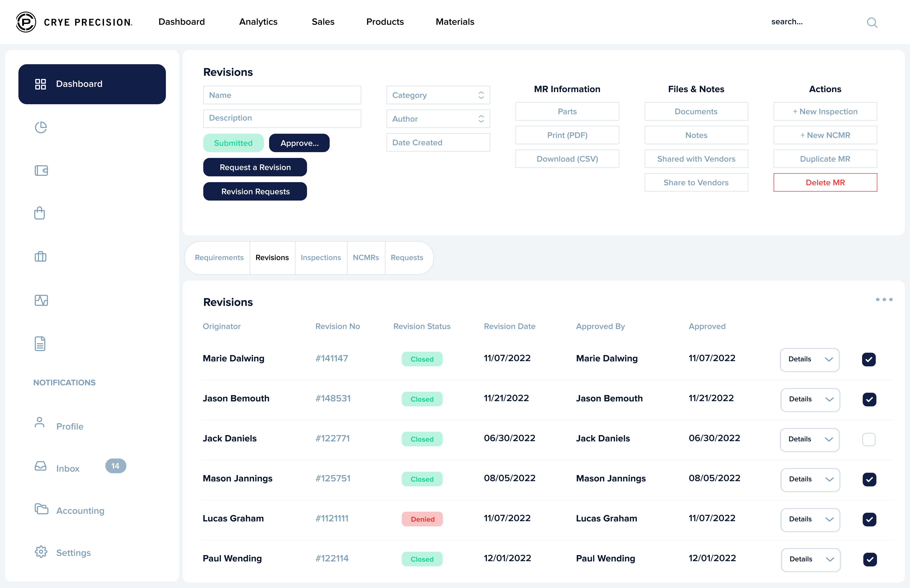The width and height of the screenshot is (910, 588).
Task: Open the pie chart sidebar icon
Action: coord(41,127)
